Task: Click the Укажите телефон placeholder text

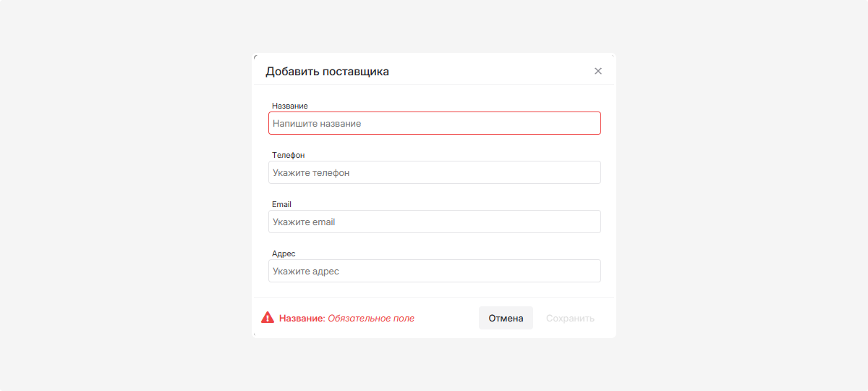Action: pyautogui.click(x=311, y=173)
